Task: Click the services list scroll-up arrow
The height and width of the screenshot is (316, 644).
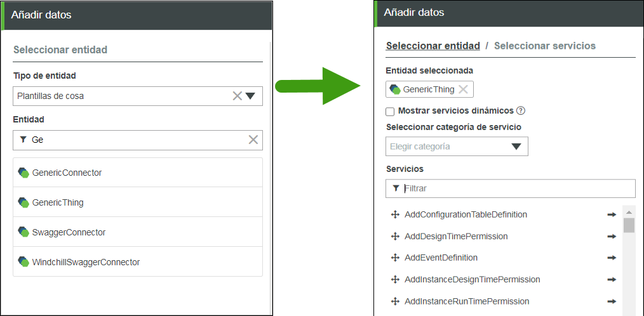Action: point(629,212)
